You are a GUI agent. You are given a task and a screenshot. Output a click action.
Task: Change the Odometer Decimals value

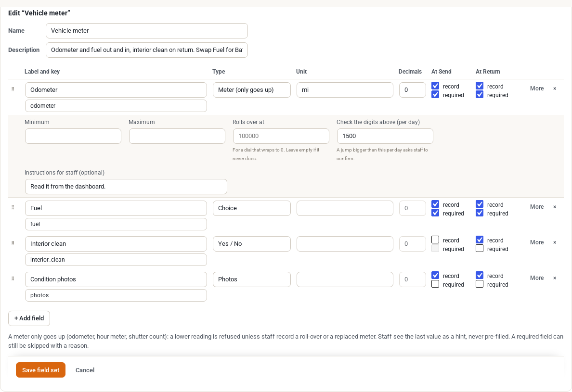(x=412, y=90)
